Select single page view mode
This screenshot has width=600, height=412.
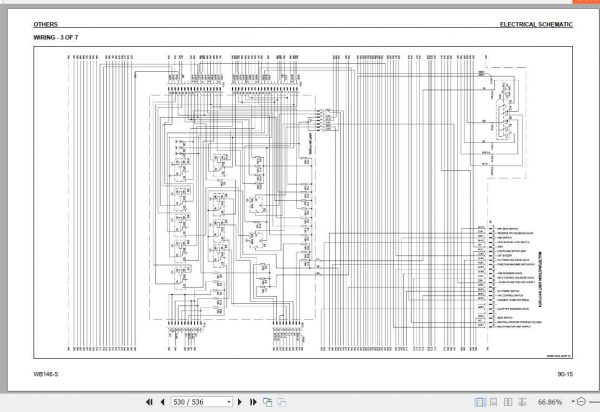[x=479, y=402]
